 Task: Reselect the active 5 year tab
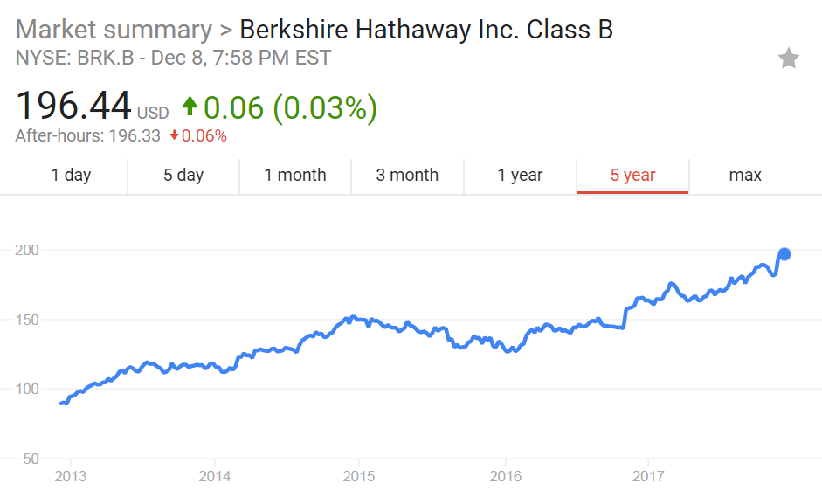632,175
